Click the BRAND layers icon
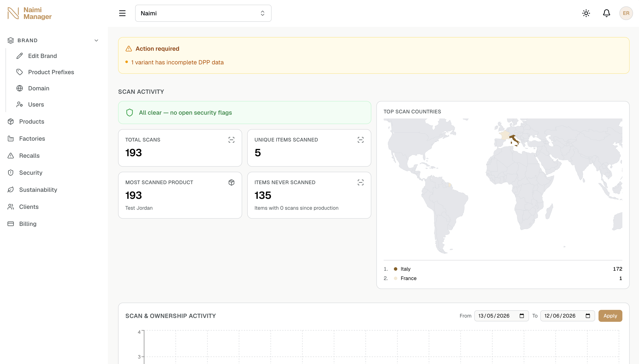639x364 pixels. tap(10, 40)
